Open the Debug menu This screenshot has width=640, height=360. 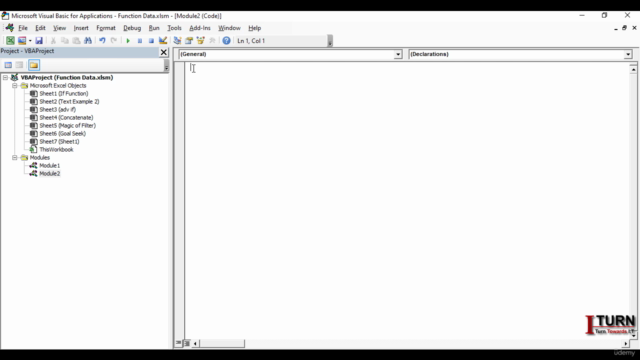point(132,28)
